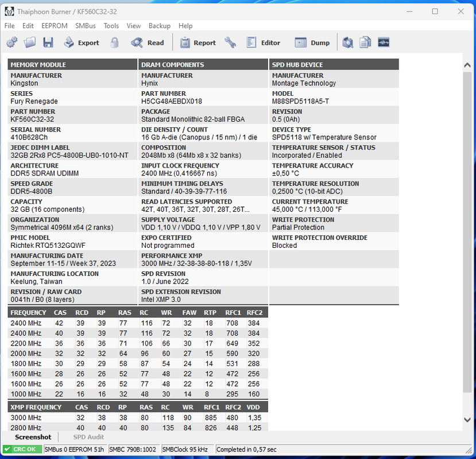Image resolution: width=476 pixels, height=459 pixels.
Task: Click the CRC OK status indicator
Action: tap(22, 449)
